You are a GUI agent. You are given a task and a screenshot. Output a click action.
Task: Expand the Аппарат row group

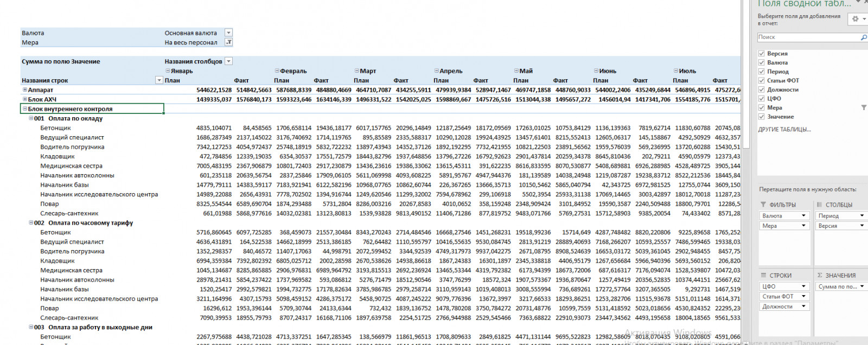point(25,90)
